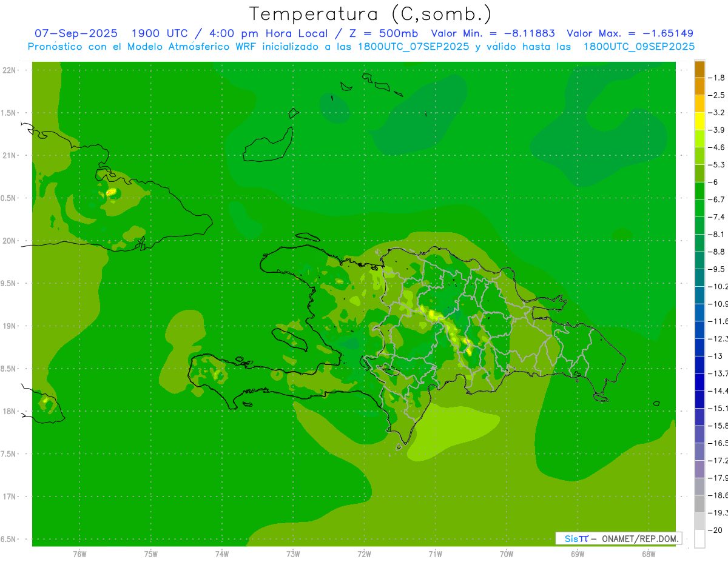Click the 22N latitude axis label
Viewport: 728px width, 562px height.
(x=9, y=70)
